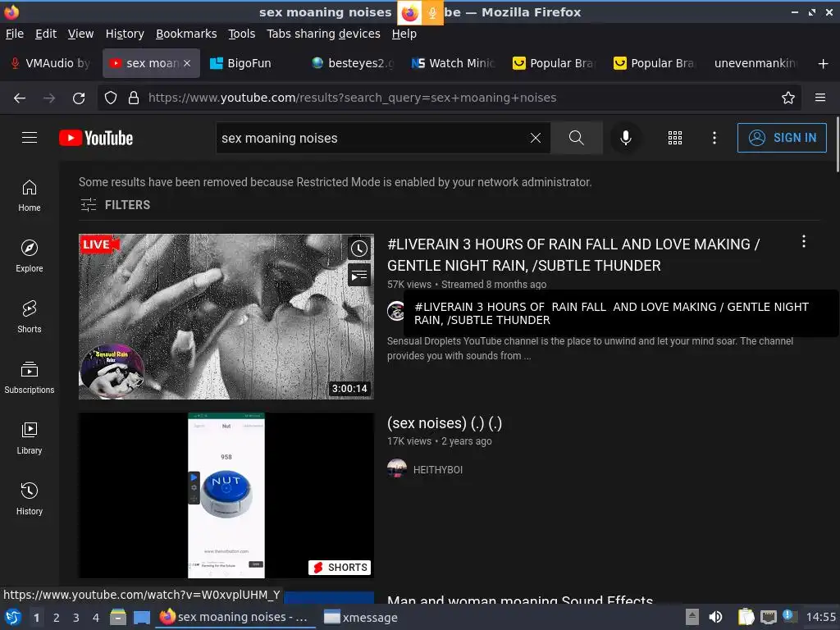The image size is (840, 630).
Task: Open the xmessage taskbar window
Action: click(x=361, y=618)
